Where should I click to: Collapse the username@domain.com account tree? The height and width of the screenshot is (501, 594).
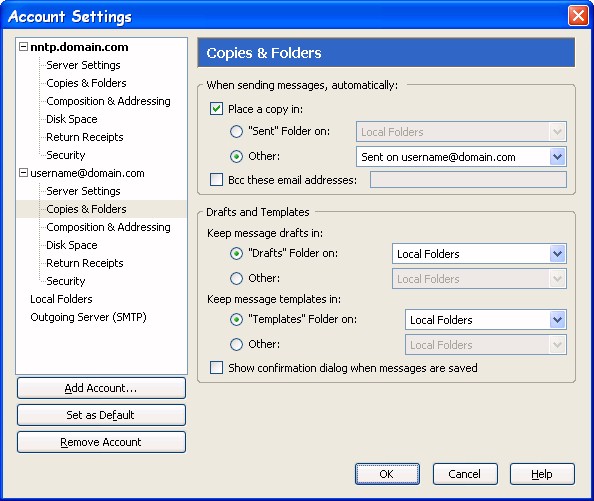(23, 173)
